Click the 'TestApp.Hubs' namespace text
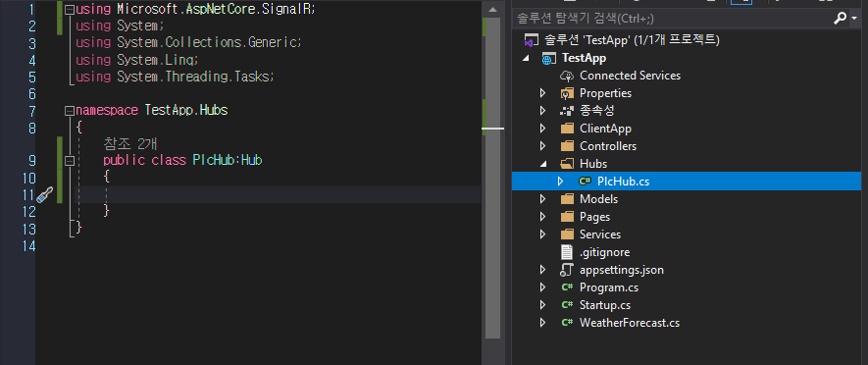 pos(186,110)
